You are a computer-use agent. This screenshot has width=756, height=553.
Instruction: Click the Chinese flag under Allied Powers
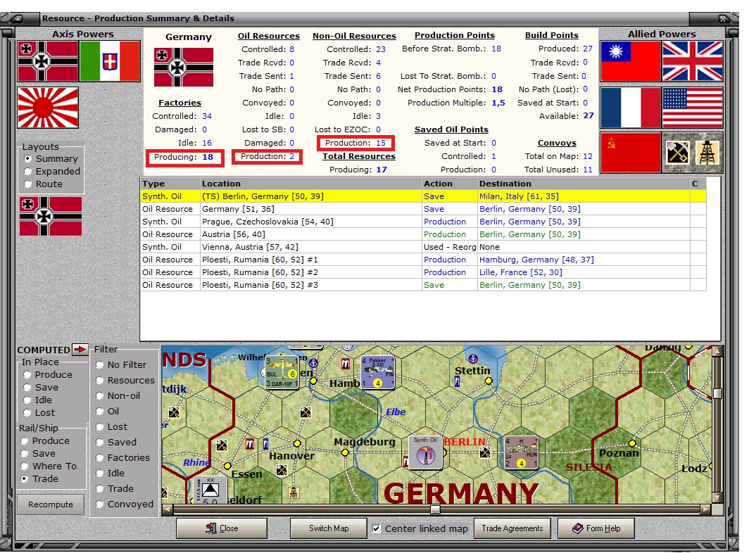point(629,62)
